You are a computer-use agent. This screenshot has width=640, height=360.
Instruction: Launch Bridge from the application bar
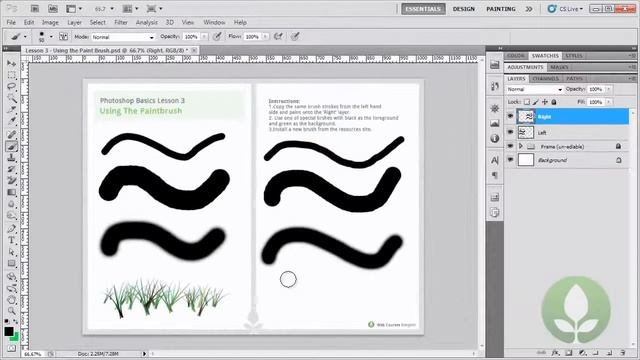tap(35, 9)
